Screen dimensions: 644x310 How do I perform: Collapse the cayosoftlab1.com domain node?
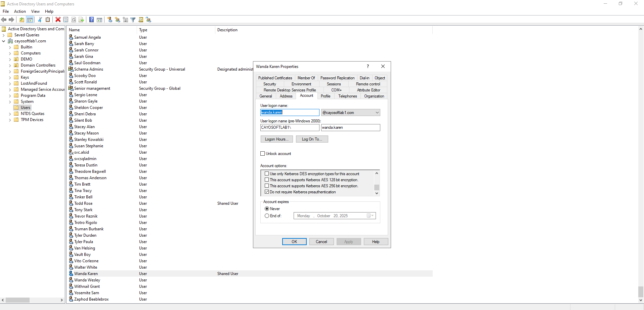tap(4, 41)
